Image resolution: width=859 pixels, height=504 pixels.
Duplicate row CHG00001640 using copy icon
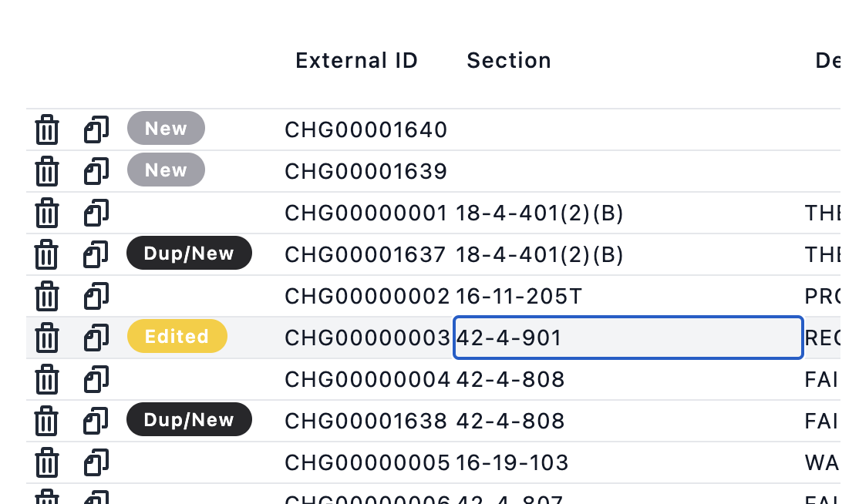coord(96,129)
